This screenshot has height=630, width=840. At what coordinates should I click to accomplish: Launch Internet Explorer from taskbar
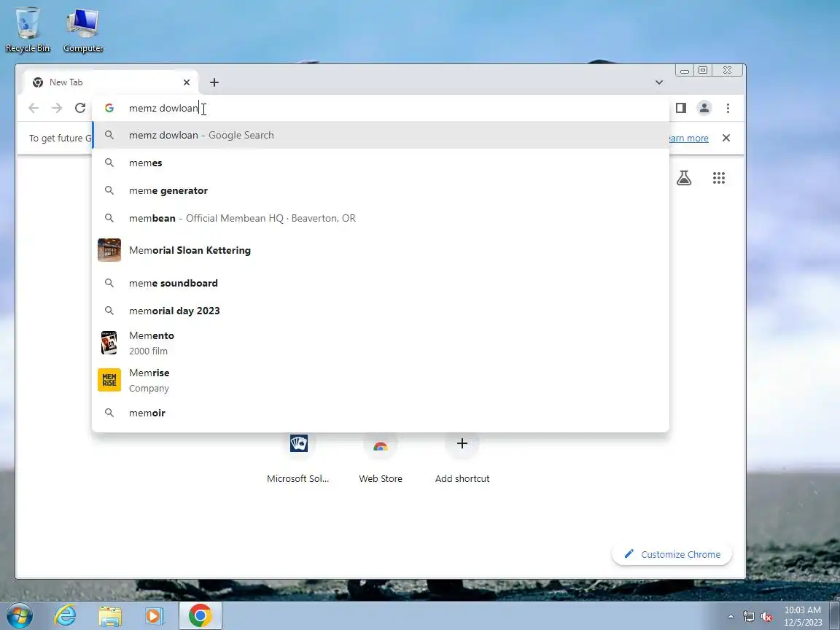click(66, 615)
